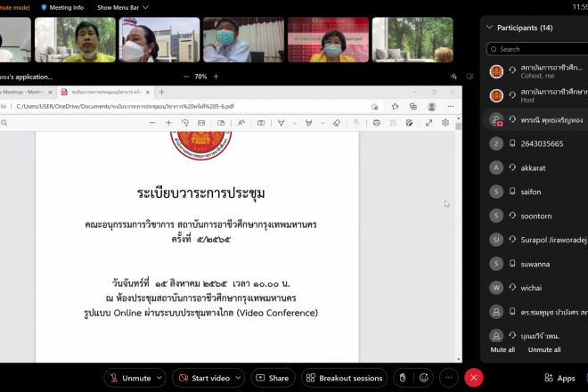The height and width of the screenshot is (392, 588).
Task: Open video options arrow beside Start video
Action: click(238, 378)
